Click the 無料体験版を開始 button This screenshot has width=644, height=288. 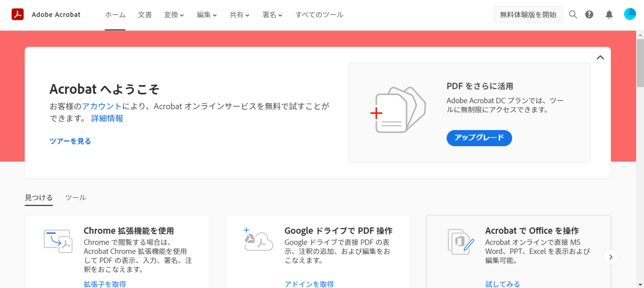coord(528,14)
